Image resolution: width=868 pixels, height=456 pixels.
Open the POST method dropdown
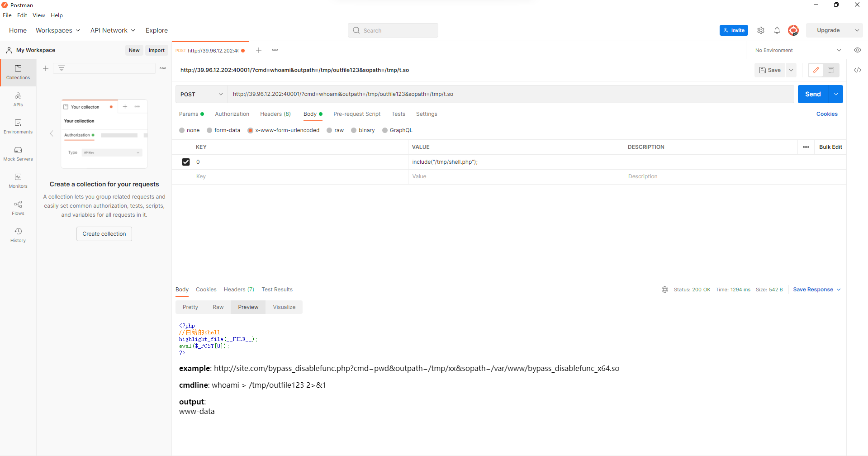point(201,94)
